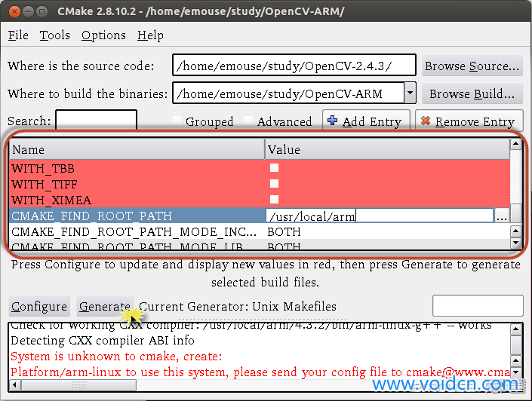Minimize the CMake window
Screen dimensions: 532x401
click(x=28, y=12)
